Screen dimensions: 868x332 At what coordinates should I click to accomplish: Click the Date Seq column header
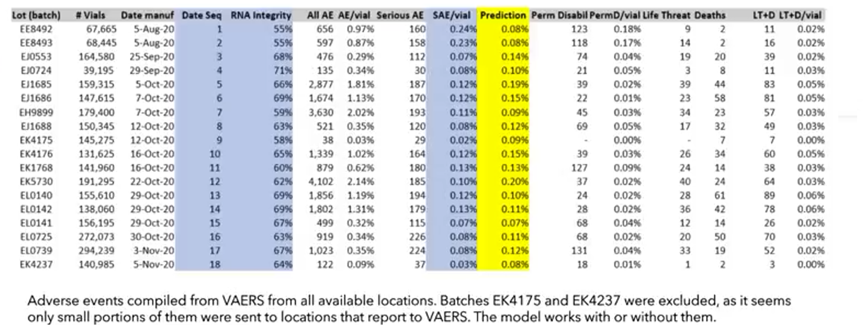[x=202, y=15]
